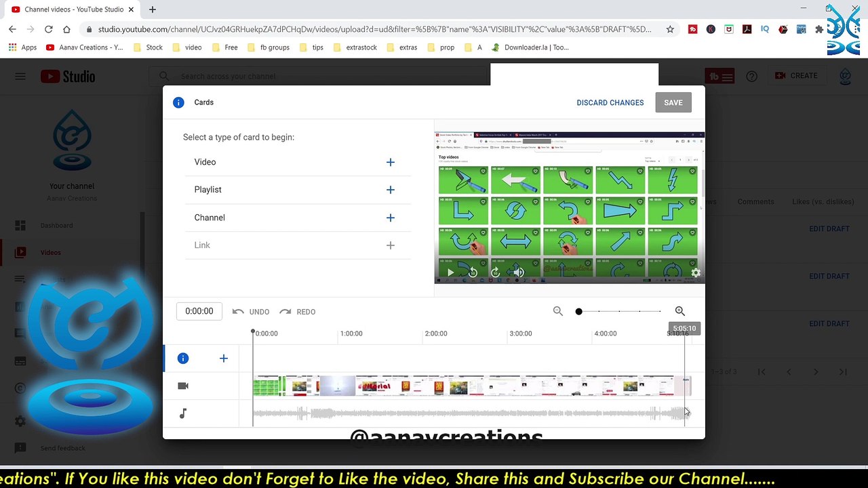Click the 4:00:00 mark on the timeline ruler
868x488 pixels.
(x=606, y=333)
